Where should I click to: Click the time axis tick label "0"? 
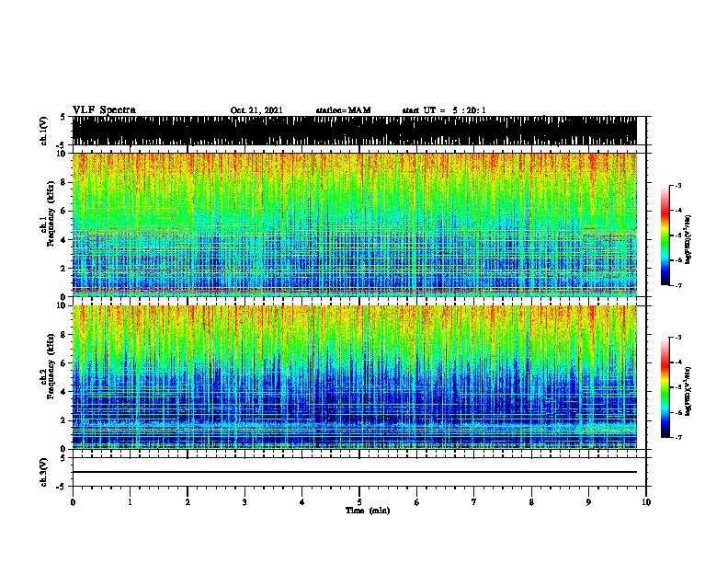point(73,502)
